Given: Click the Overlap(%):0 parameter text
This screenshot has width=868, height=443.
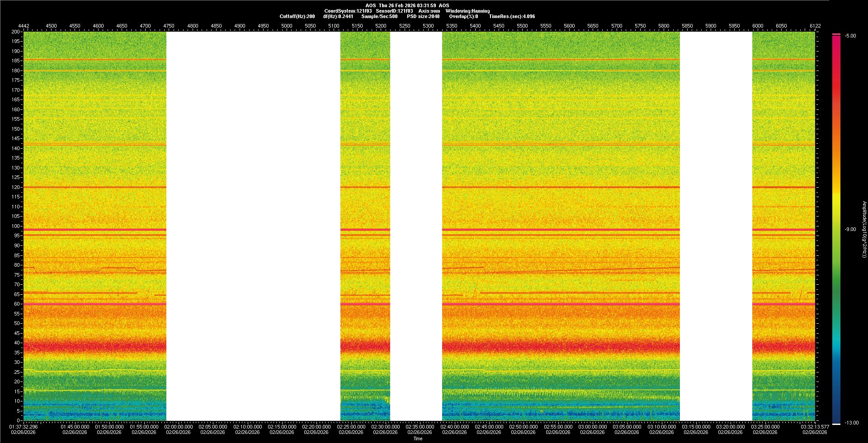Looking at the screenshot, I should click(x=463, y=16).
